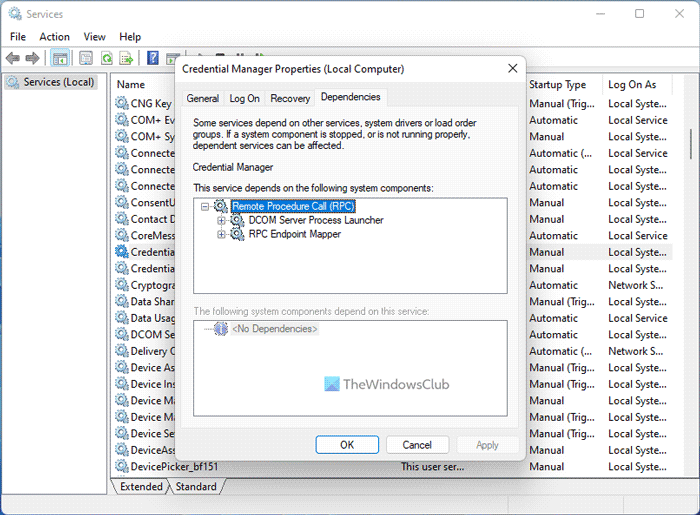This screenshot has height=515, width=700.
Task: Open the Action menu
Action: [x=54, y=37]
